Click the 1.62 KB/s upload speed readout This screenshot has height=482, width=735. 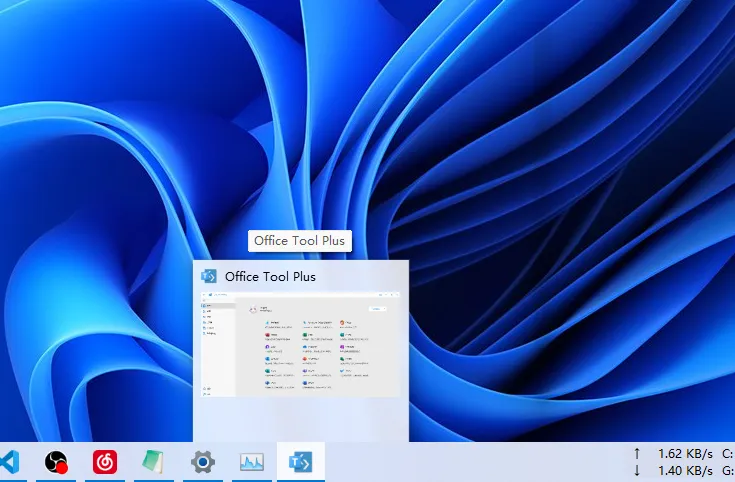[685, 453]
